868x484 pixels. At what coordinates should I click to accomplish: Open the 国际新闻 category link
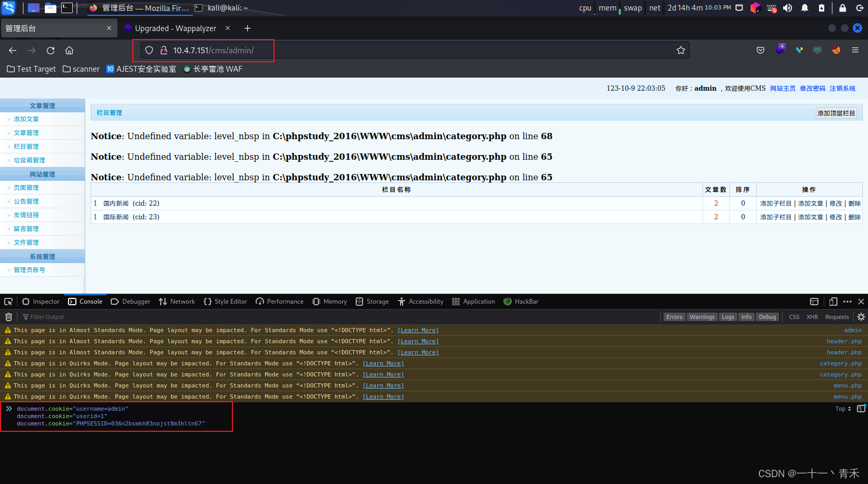tap(116, 217)
